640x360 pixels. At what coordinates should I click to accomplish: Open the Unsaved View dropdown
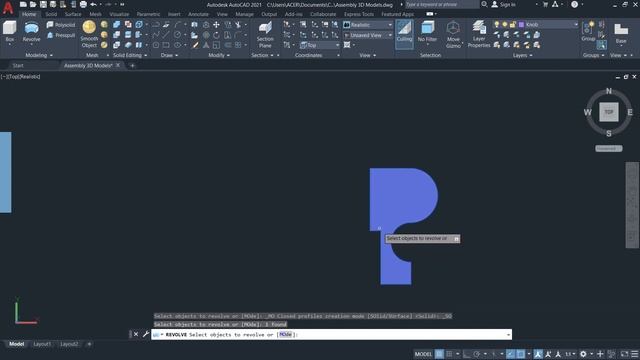tap(368, 35)
